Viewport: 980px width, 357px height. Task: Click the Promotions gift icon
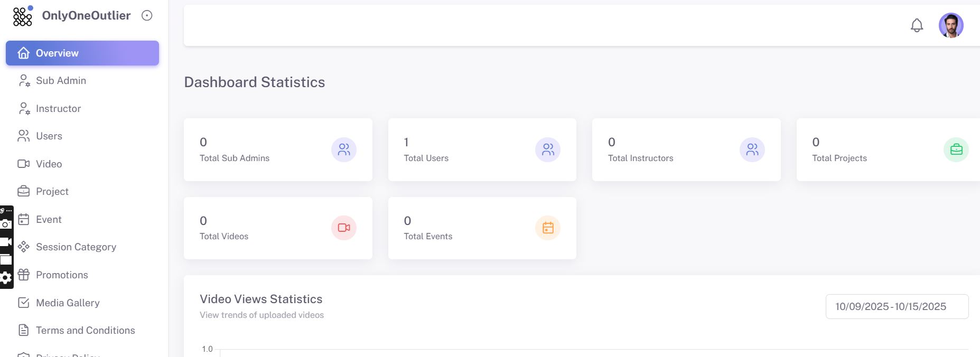click(24, 275)
